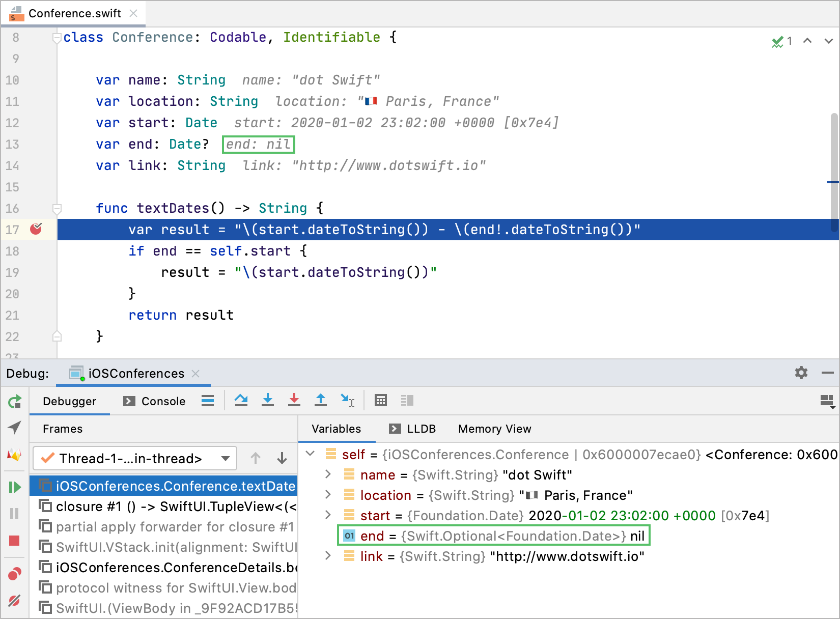Select iOSConferences.Conference.textDates frame

pyautogui.click(x=164, y=486)
